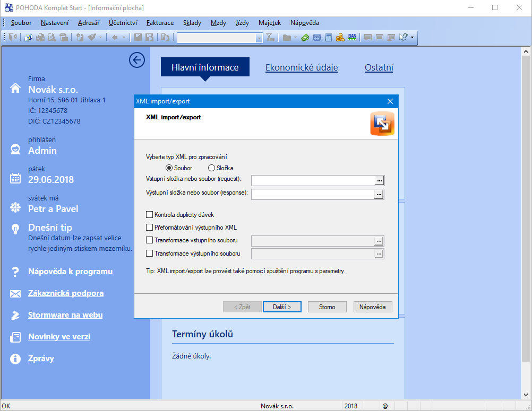This screenshot has width=532, height=411.
Task: Open the Mzdy menu
Action: point(218,23)
